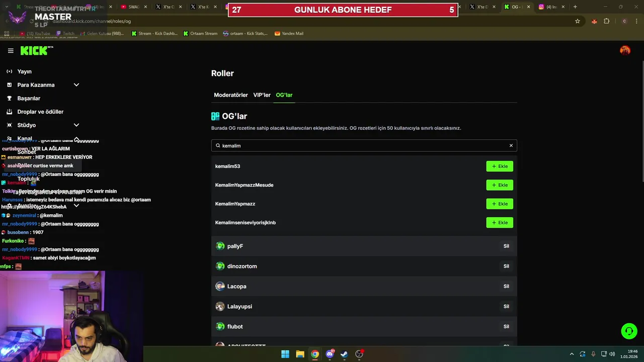Click the Stüdyo icon
This screenshot has height=362, width=644.
pyautogui.click(x=9, y=125)
